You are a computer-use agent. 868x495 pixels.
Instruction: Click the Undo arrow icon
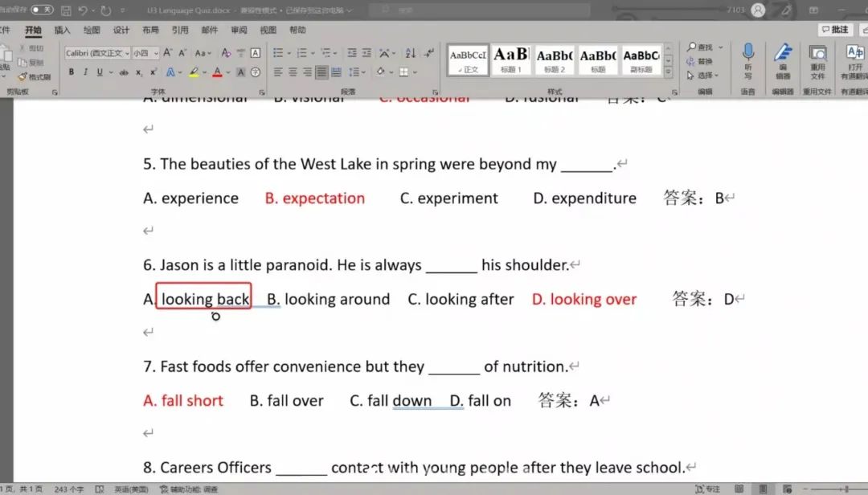83,10
